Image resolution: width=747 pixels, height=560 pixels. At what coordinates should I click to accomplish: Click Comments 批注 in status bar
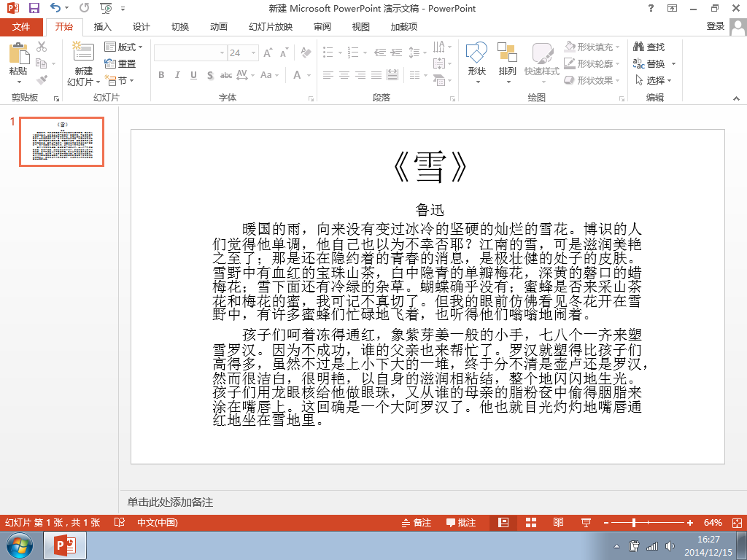point(461,522)
